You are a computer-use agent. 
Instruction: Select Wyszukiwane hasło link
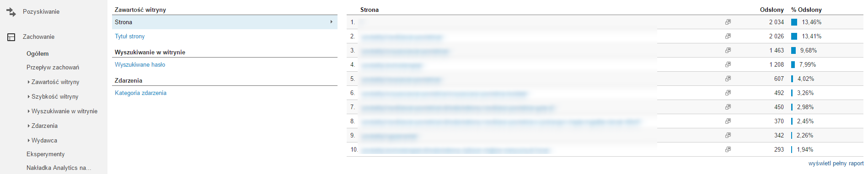140,65
